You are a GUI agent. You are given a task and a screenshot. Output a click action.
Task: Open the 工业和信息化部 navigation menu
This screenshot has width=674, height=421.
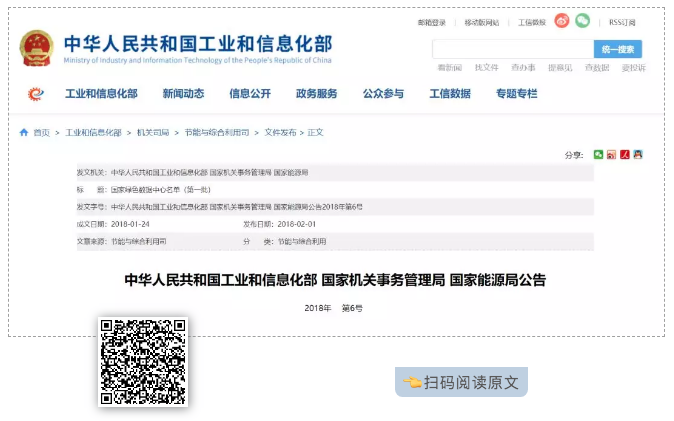coord(101,93)
